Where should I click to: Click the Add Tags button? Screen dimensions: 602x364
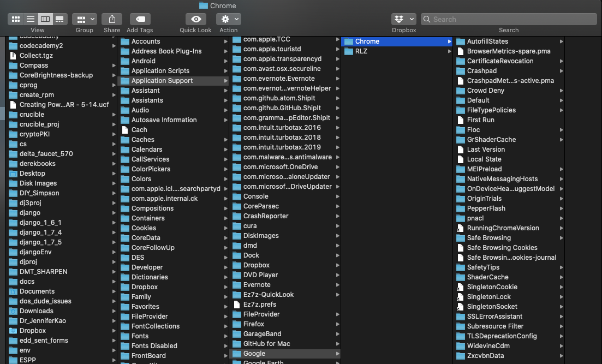(x=140, y=19)
